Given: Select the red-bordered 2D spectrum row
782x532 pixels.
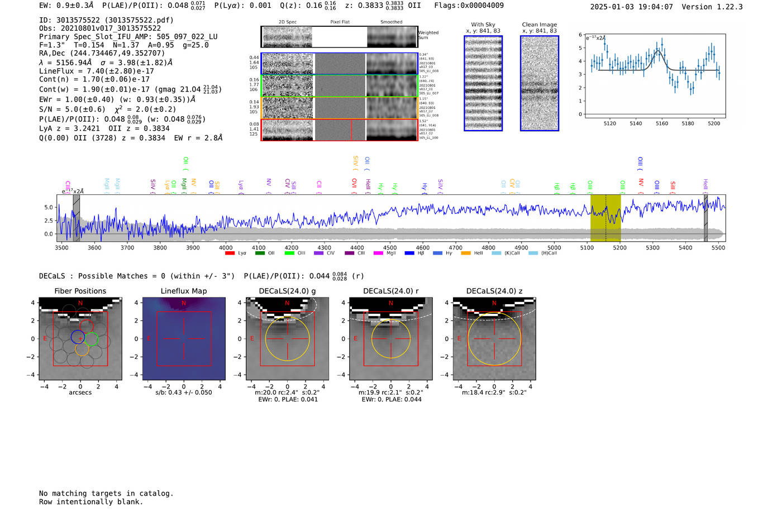Looking at the screenshot, I should 339,130.
